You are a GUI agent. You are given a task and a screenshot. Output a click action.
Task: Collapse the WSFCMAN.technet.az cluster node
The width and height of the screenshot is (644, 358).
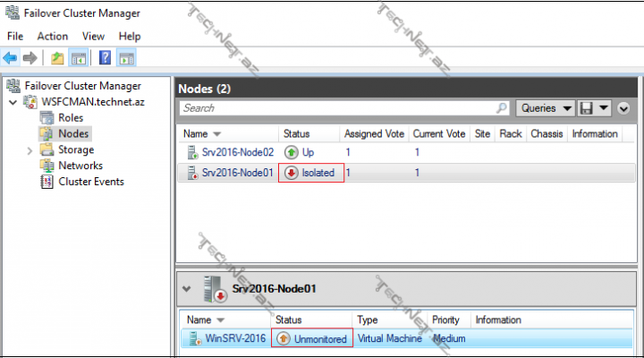pos(12,102)
